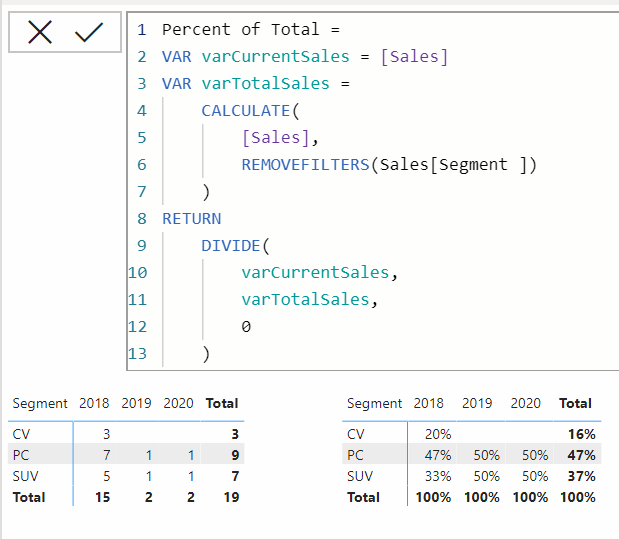Click the RETURN keyword
Screen dimensions: 619x539
coord(191,219)
